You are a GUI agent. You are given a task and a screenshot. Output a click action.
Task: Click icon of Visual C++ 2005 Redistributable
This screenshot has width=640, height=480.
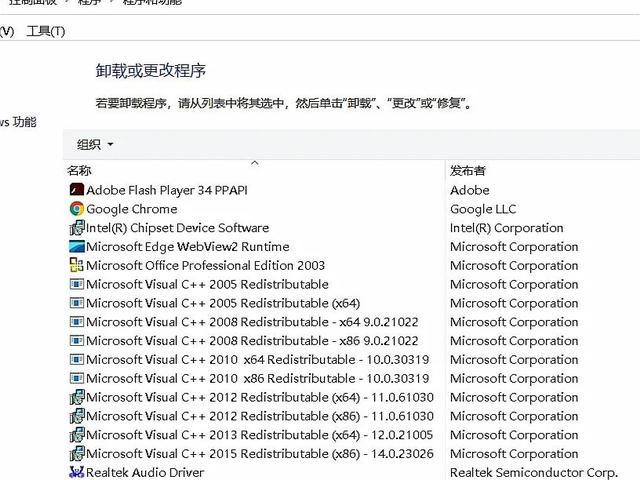77,284
